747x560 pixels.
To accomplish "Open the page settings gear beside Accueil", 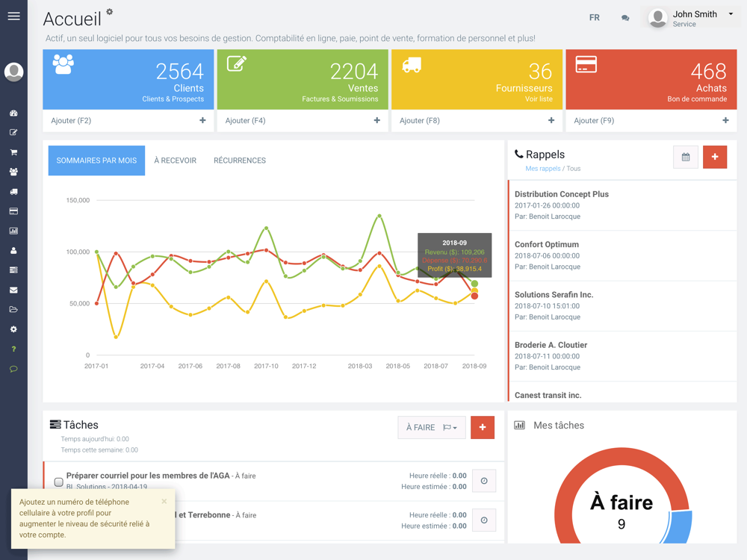I will [110, 11].
